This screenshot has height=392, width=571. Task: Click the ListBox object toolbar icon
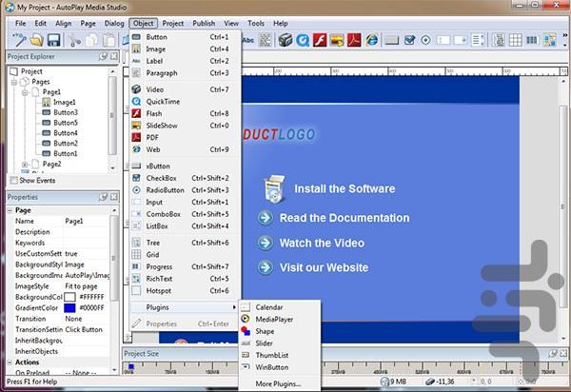tap(478, 40)
